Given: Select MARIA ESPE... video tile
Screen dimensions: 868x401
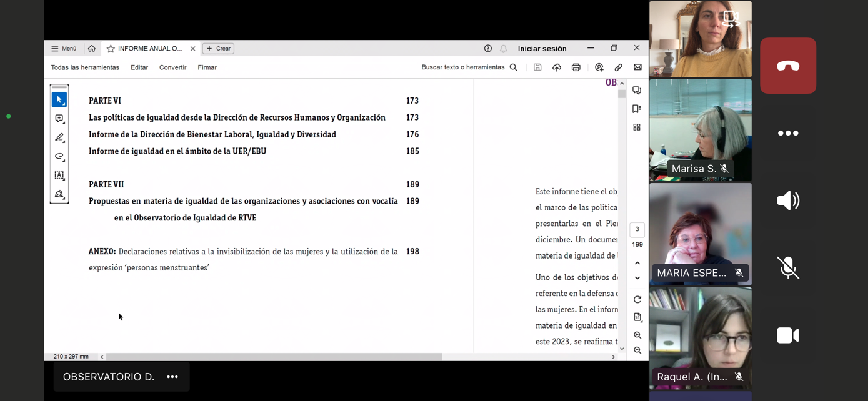Looking at the screenshot, I should point(701,234).
